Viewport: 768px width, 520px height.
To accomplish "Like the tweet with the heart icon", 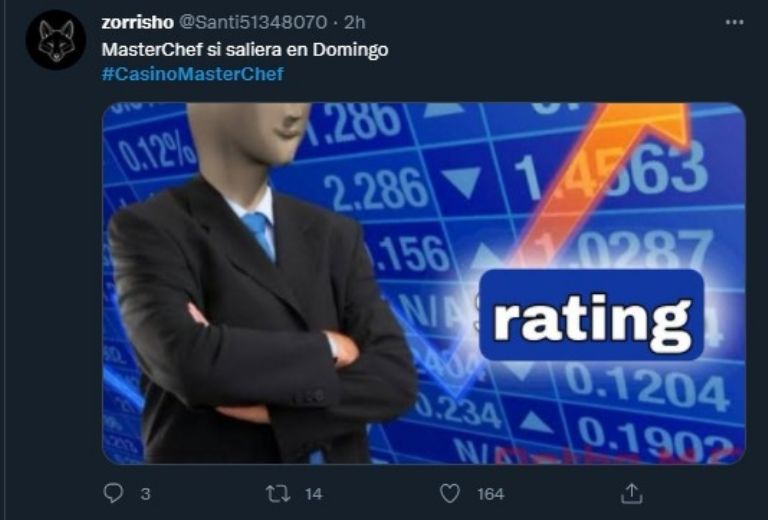I will coord(450,494).
